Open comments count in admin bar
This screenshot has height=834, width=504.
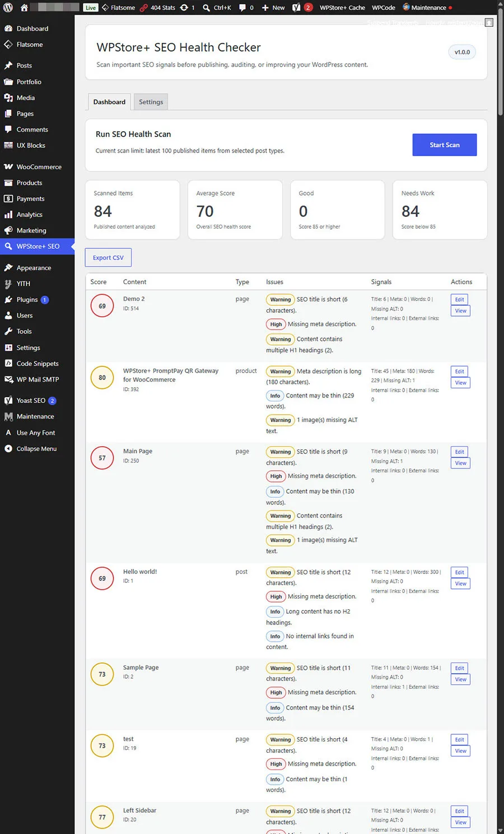[x=246, y=8]
